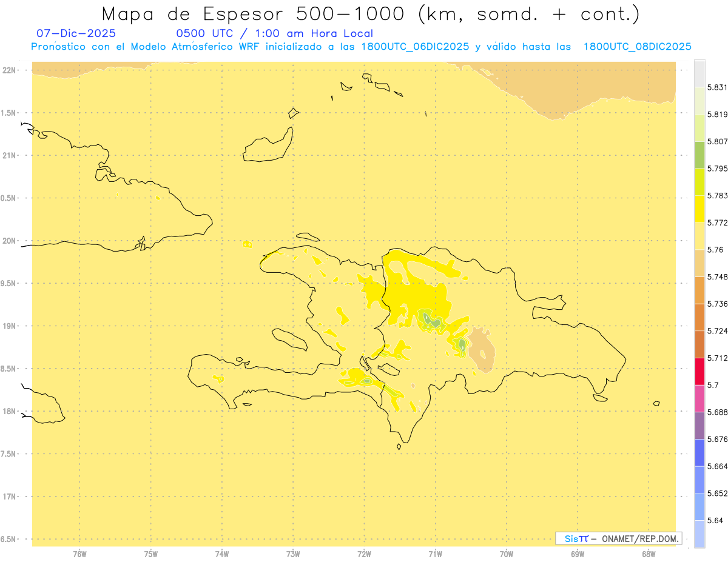
Task: Click the time '0500 UTC / 1:00 am Hora Local'
Action: pos(274,33)
